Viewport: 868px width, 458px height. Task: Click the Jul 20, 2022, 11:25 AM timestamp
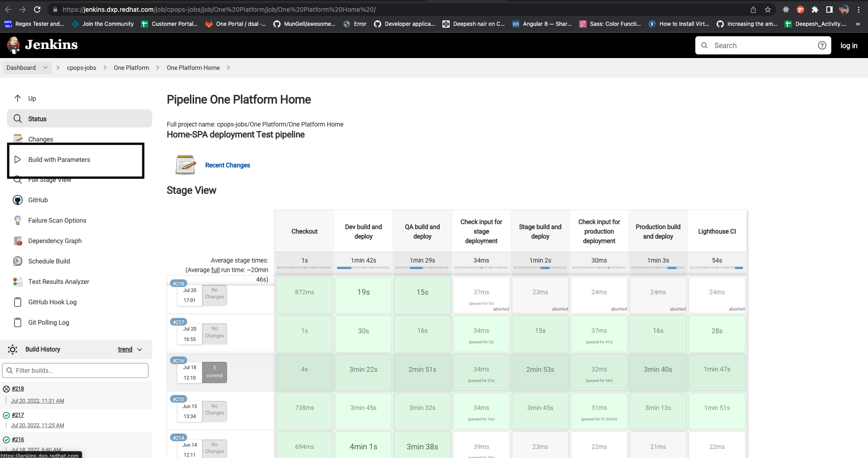[x=38, y=425]
